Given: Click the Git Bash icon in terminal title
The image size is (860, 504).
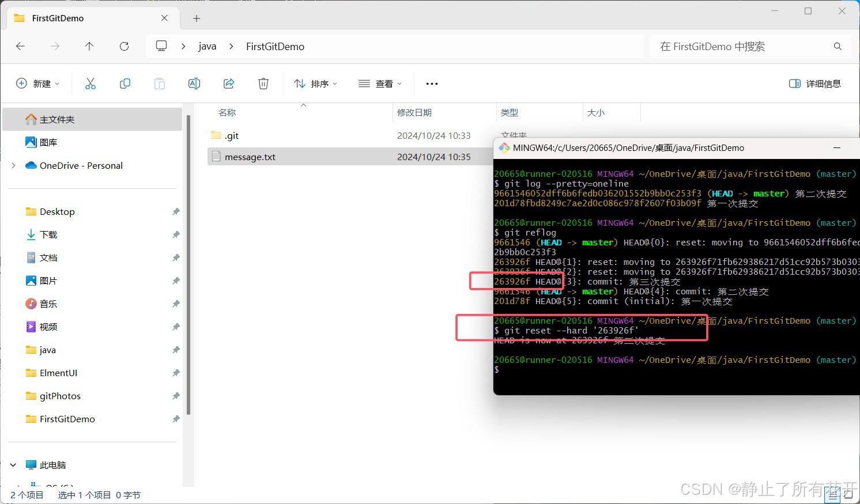Looking at the screenshot, I should click(x=504, y=147).
